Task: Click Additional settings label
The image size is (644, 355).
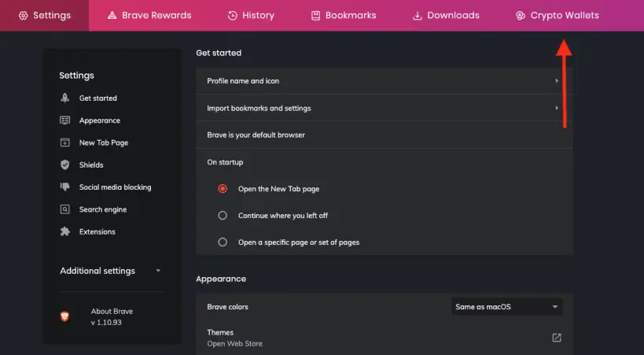Action: pos(98,271)
